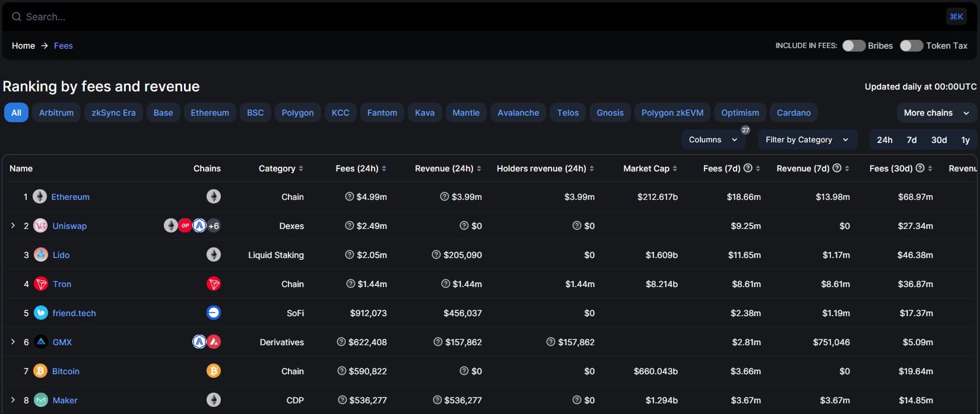Select the BSC chain tab
This screenshot has width=980, height=414.
[255, 113]
